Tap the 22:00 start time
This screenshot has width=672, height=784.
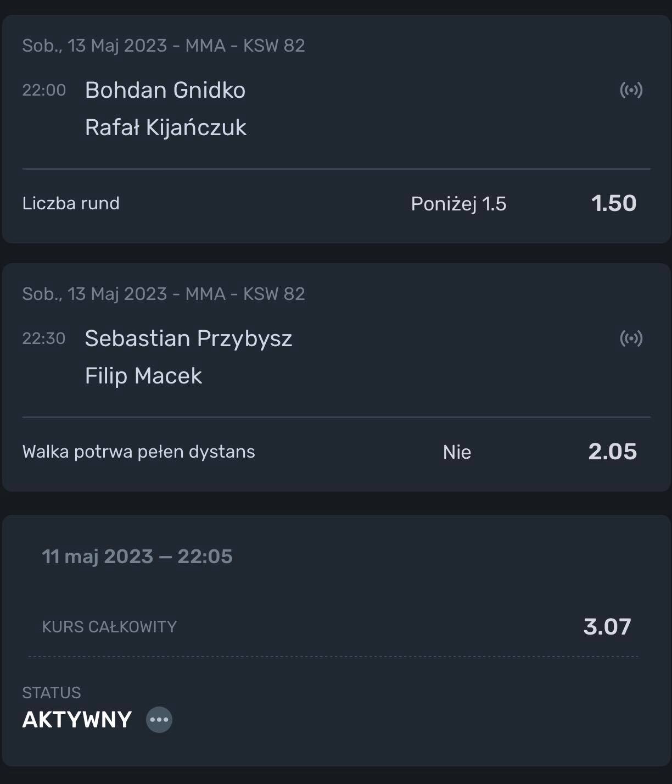(44, 90)
